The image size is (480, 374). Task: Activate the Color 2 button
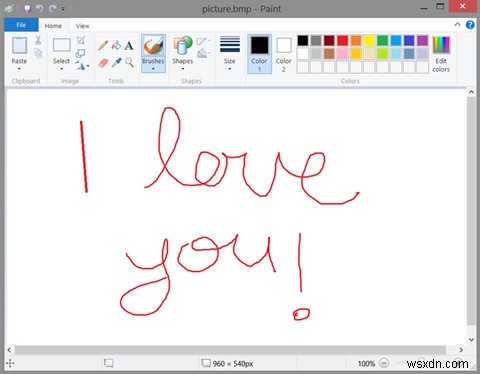[x=284, y=53]
